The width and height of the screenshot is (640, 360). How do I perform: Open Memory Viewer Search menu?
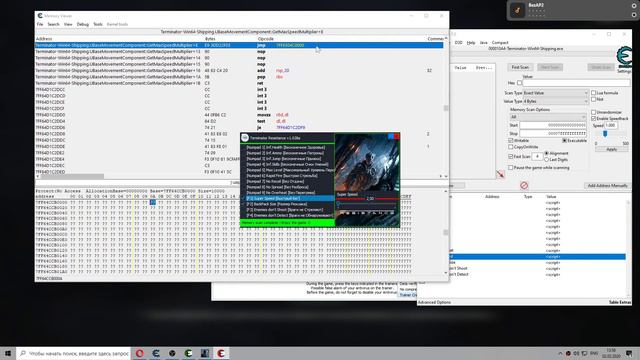pyautogui.click(x=53, y=24)
